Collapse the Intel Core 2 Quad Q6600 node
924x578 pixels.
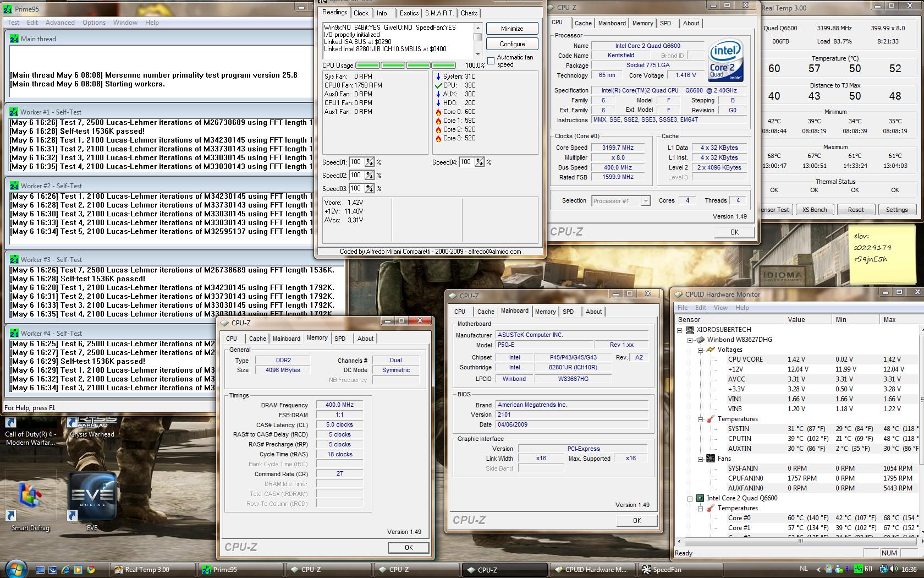click(x=690, y=498)
